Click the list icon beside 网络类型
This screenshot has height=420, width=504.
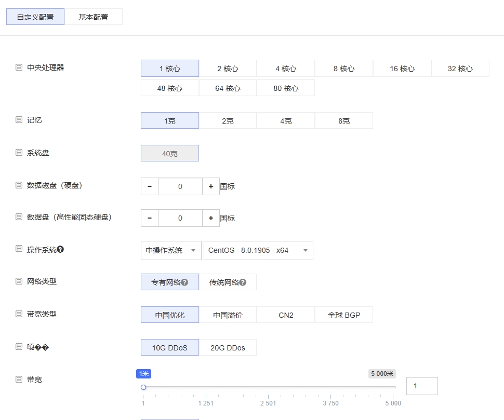[19, 281]
